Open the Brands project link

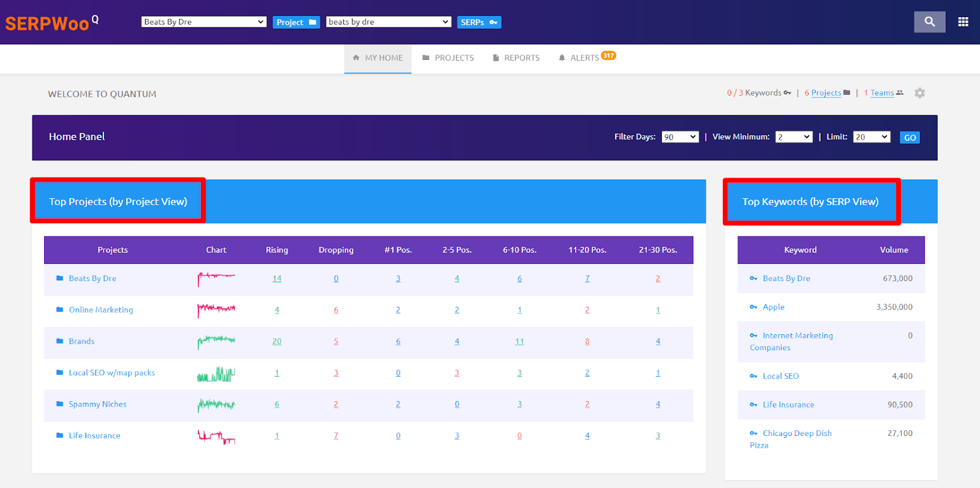pos(81,342)
